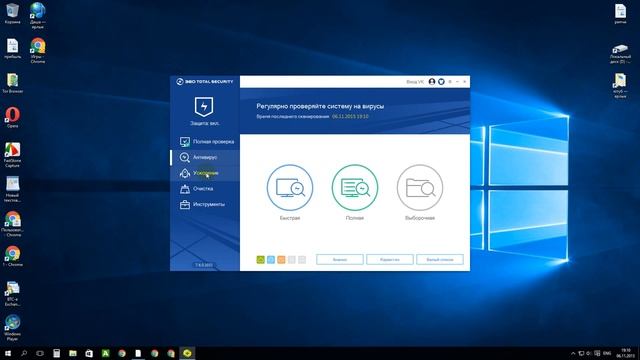
Task: Open the taskbar clock and date
Action: 625,353
